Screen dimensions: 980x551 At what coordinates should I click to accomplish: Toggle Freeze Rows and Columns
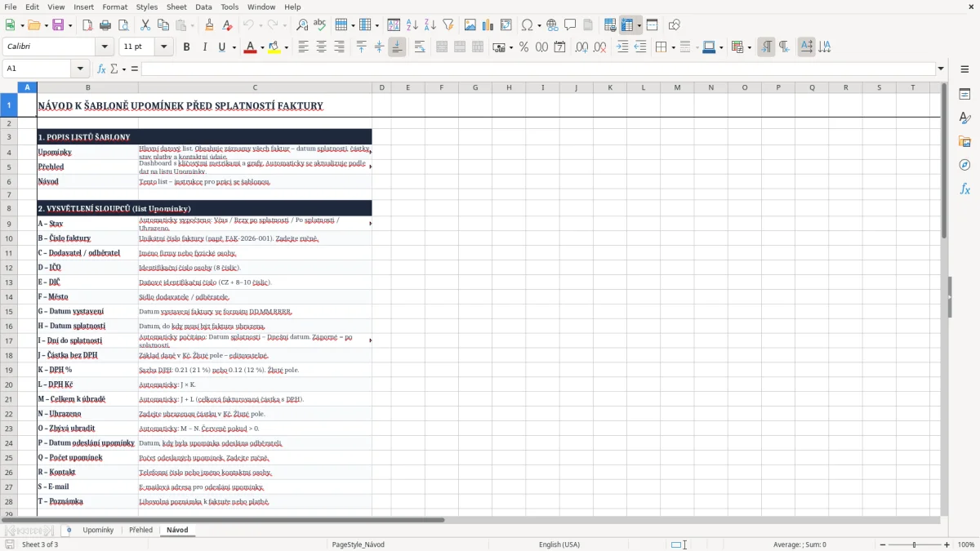[627, 25]
